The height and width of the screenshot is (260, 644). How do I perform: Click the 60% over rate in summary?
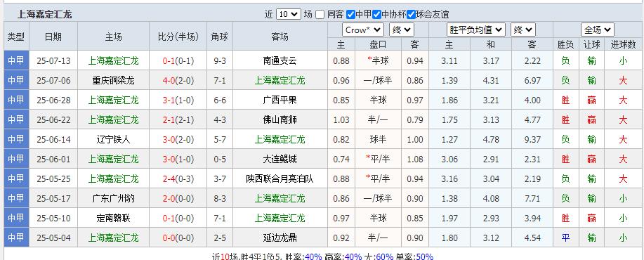pos(384,256)
